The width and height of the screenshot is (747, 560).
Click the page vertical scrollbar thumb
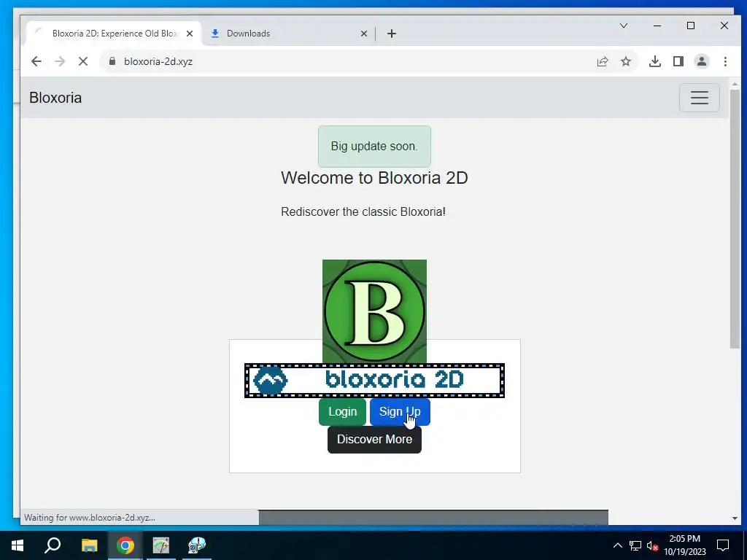point(735,219)
